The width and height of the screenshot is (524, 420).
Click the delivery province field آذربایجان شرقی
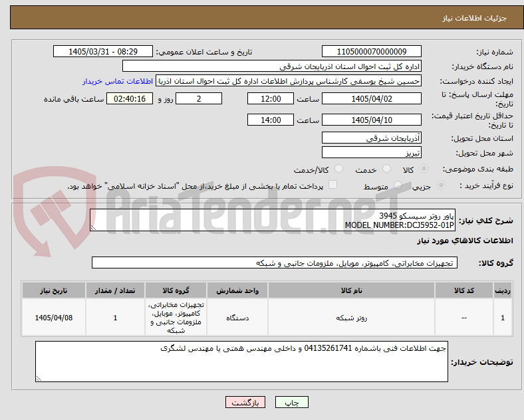371,138
